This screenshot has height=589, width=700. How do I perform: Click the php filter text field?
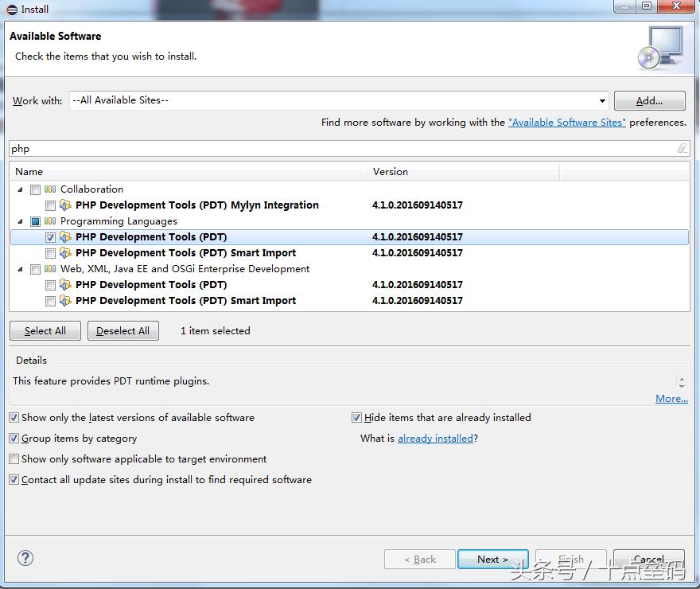[349, 149]
